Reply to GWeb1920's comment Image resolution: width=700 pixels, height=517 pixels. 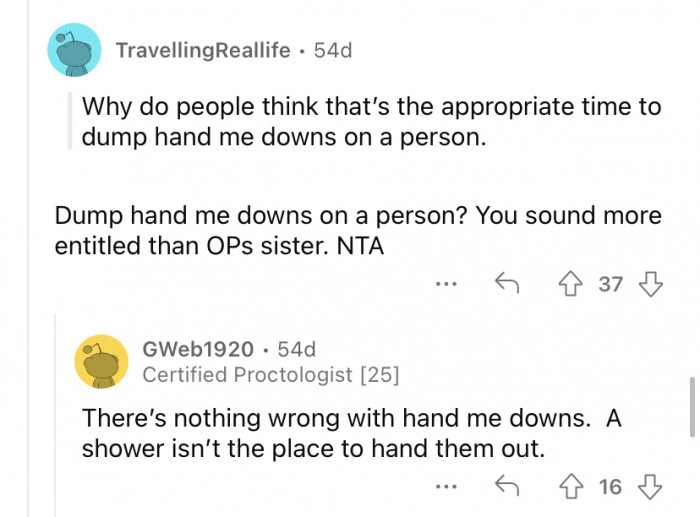coord(506,486)
